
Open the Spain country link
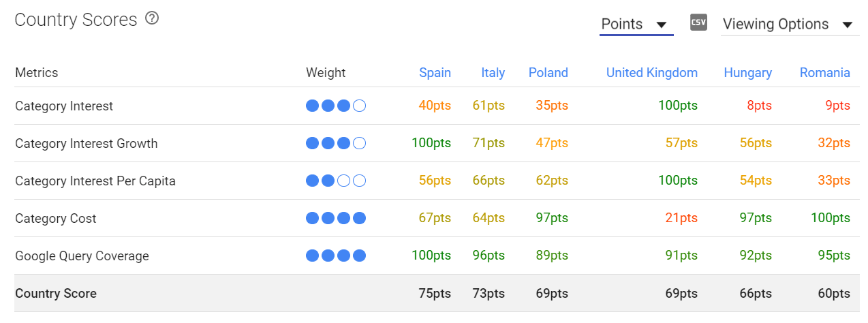click(435, 72)
